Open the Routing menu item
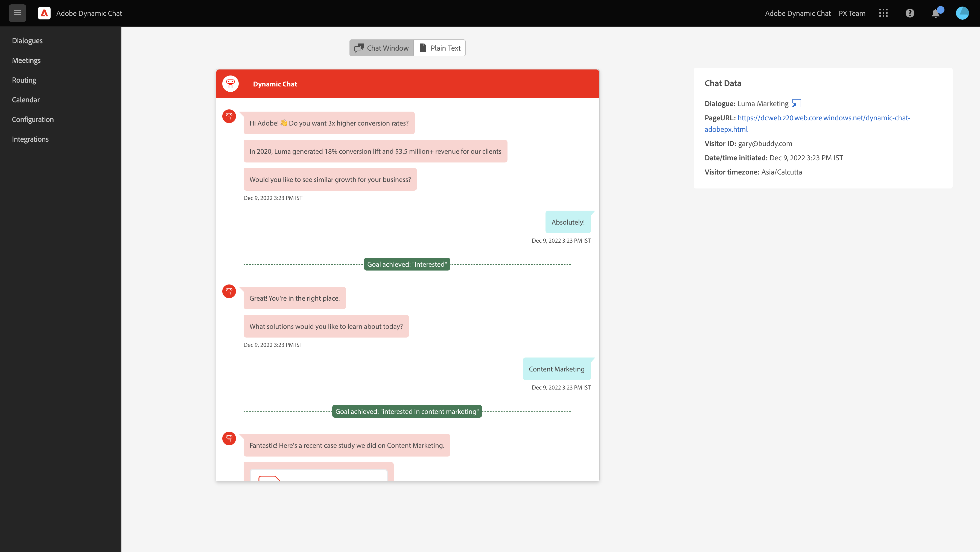 24,80
